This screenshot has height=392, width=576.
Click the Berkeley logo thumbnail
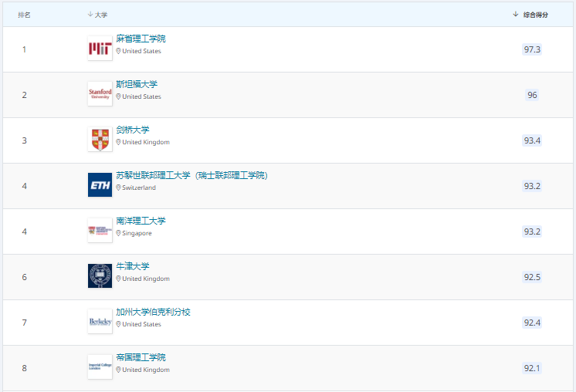click(x=100, y=322)
